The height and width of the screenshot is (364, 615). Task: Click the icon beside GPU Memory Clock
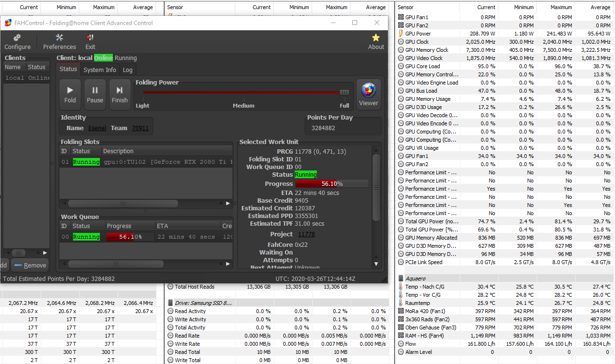tap(401, 50)
